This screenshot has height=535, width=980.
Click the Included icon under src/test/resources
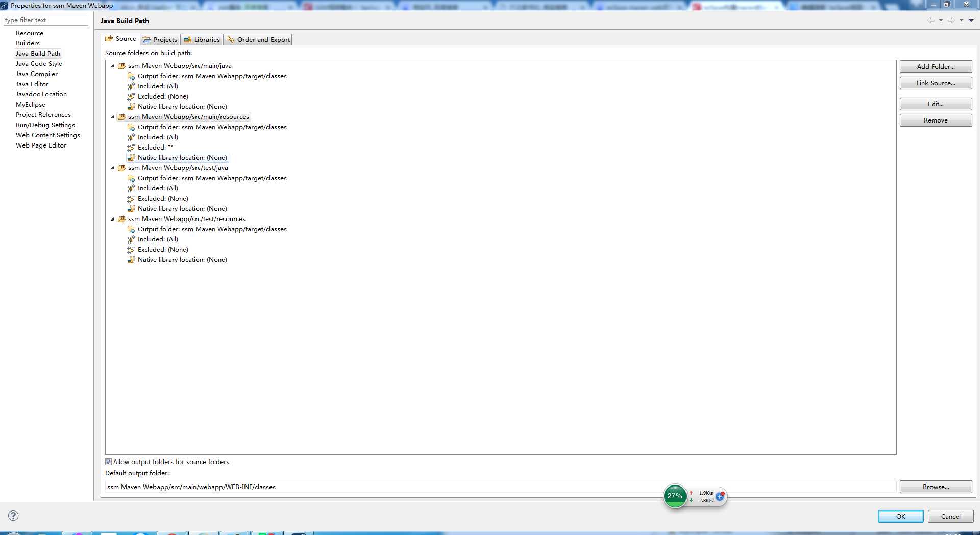coord(131,239)
